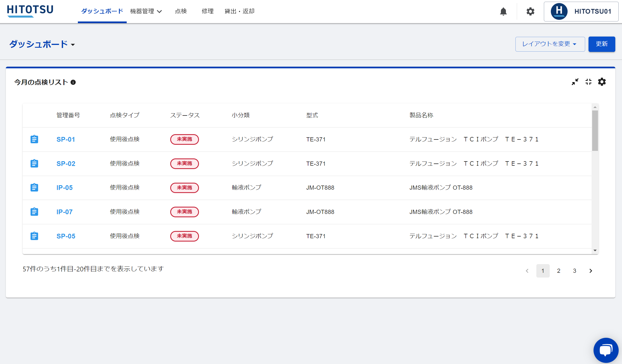Open the ダッシュボード title dropdown
Image resolution: width=622 pixels, height=364 pixels.
coord(42,44)
